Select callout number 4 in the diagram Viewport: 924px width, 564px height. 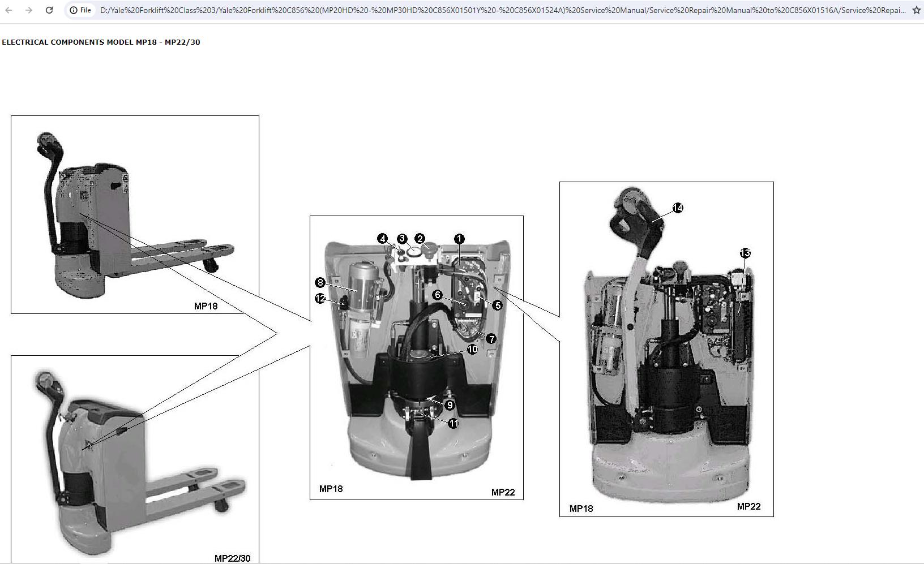[x=383, y=239]
